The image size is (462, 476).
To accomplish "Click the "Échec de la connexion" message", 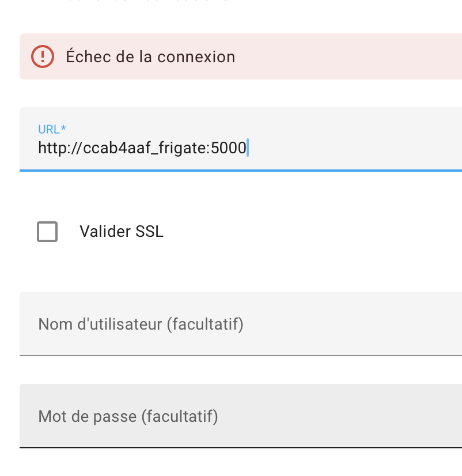I will point(150,57).
